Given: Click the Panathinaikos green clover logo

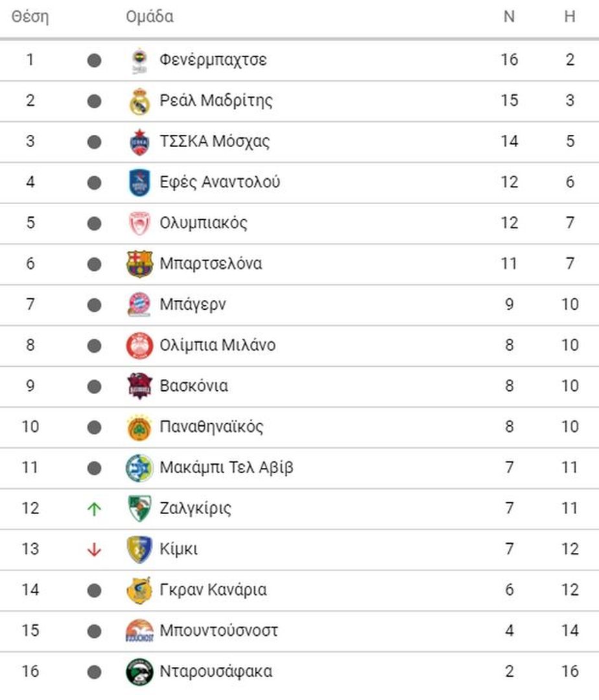Looking at the screenshot, I should coord(140,427).
